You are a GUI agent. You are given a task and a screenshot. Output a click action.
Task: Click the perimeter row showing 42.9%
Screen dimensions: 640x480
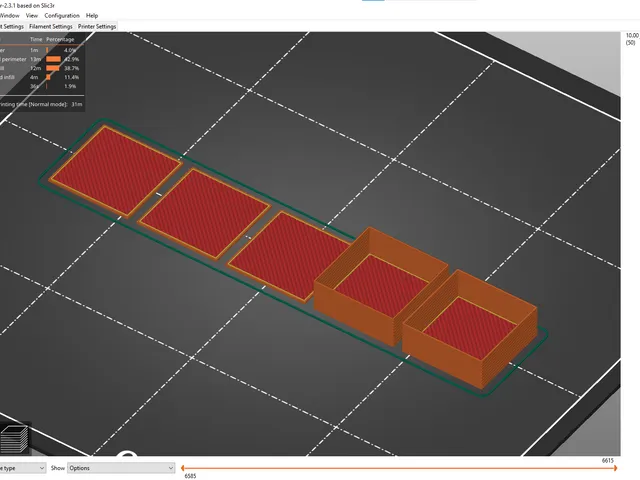click(x=41, y=59)
